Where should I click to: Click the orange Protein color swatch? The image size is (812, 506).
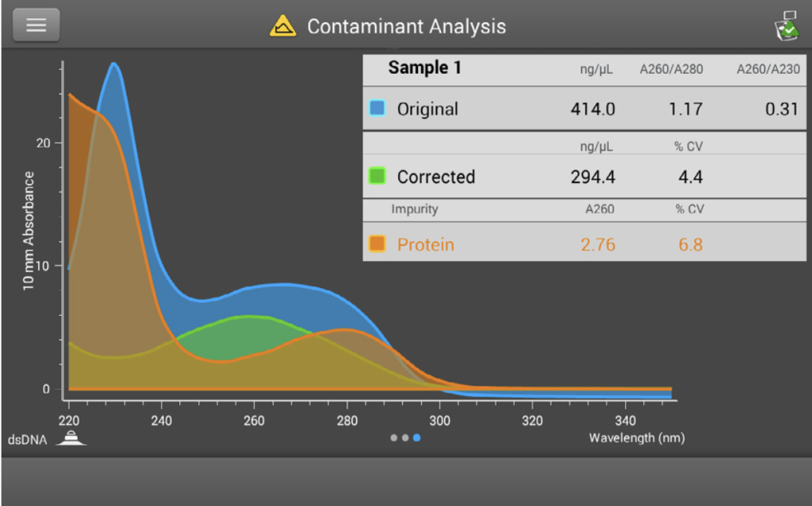coord(377,244)
